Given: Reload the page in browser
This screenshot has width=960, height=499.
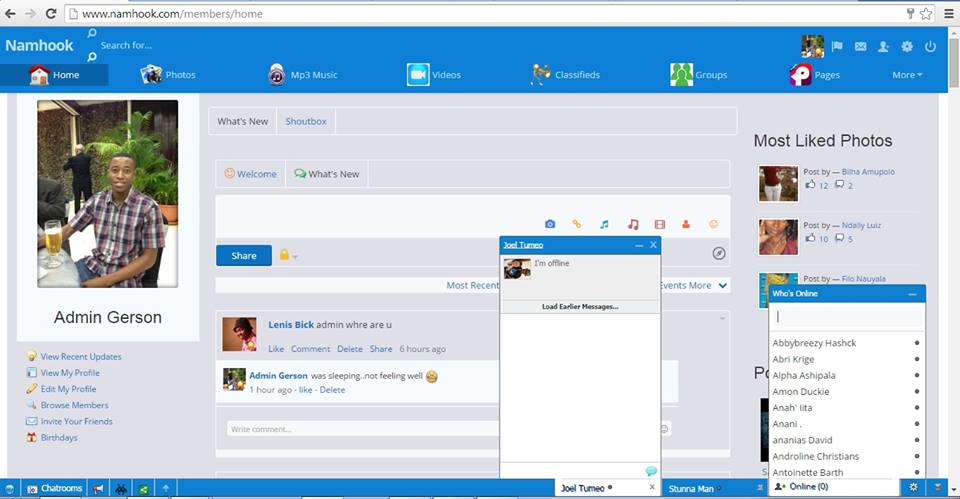Looking at the screenshot, I should coord(51,13).
